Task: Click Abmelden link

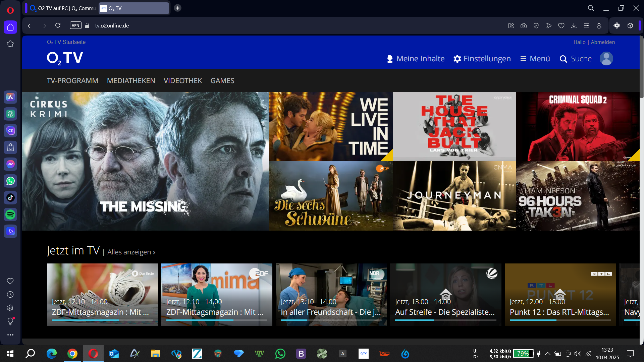Action: tap(603, 42)
